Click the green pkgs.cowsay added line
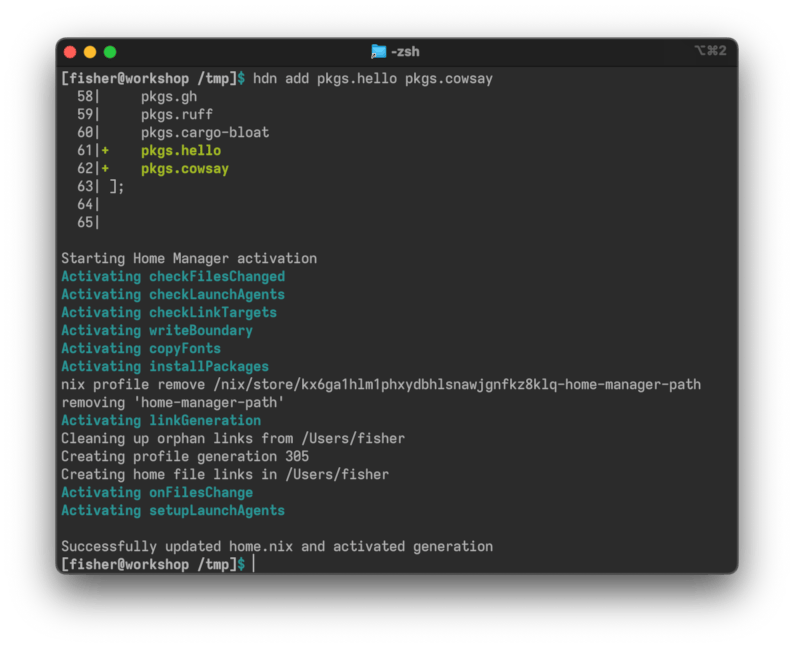The width and height of the screenshot is (794, 648). pos(185,169)
